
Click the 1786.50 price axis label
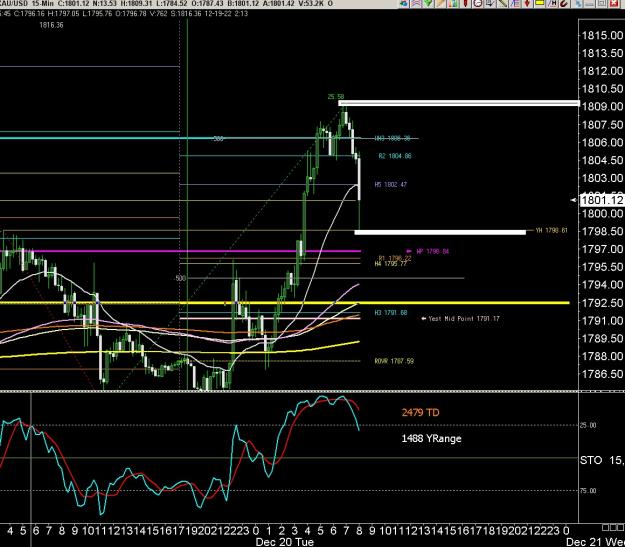[602, 374]
